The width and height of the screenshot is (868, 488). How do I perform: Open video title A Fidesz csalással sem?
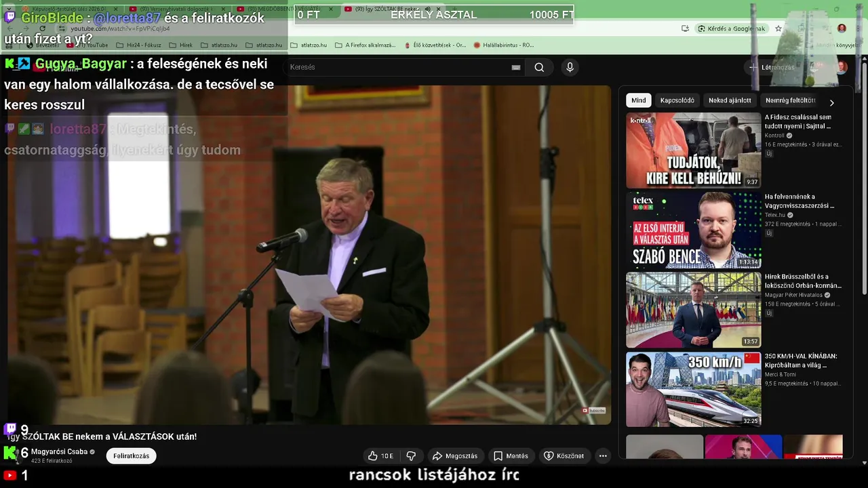coord(798,121)
